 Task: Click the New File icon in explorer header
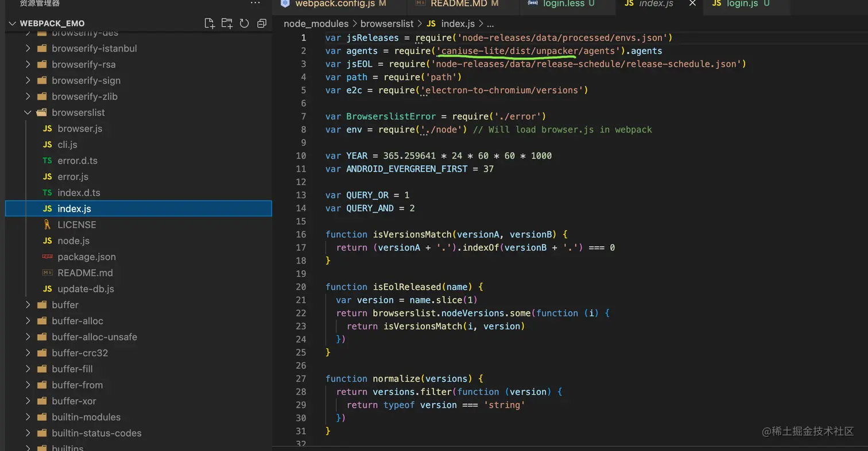click(x=210, y=24)
